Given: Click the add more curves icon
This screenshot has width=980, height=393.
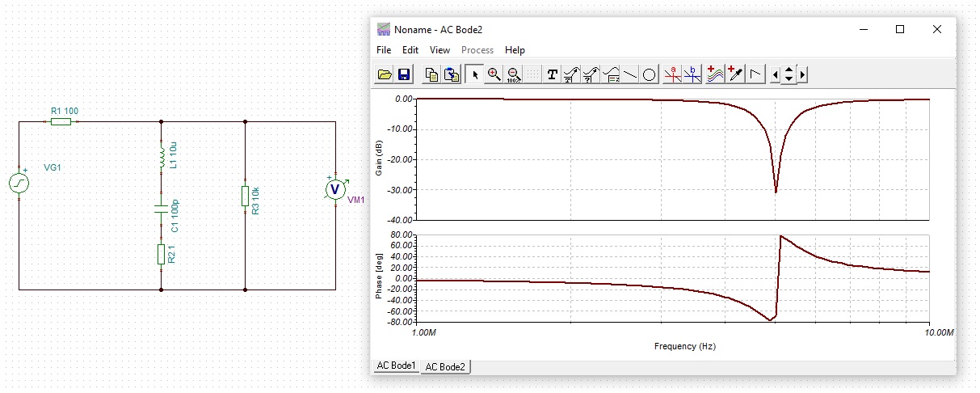Looking at the screenshot, I should click(716, 75).
